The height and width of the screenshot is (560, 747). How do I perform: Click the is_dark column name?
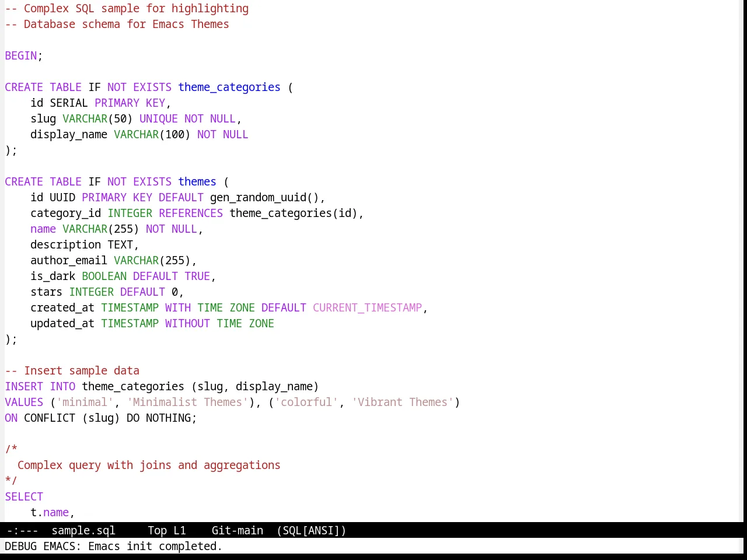click(x=53, y=276)
